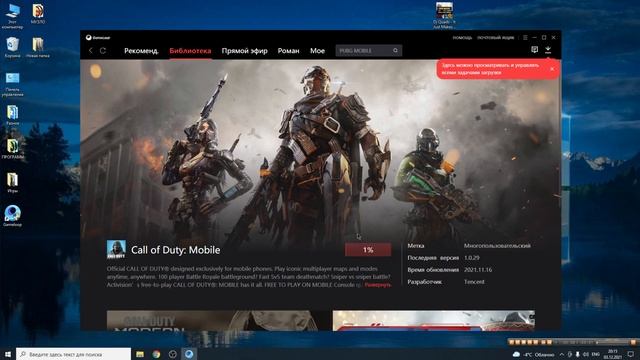Switch to the Библиотека tab

click(190, 51)
